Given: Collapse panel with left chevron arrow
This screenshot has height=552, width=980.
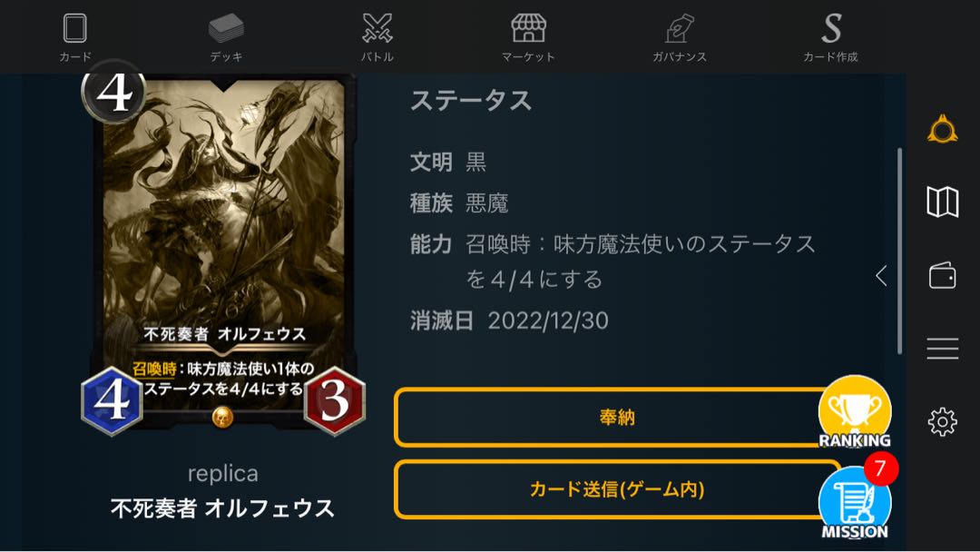Looking at the screenshot, I should [881, 275].
